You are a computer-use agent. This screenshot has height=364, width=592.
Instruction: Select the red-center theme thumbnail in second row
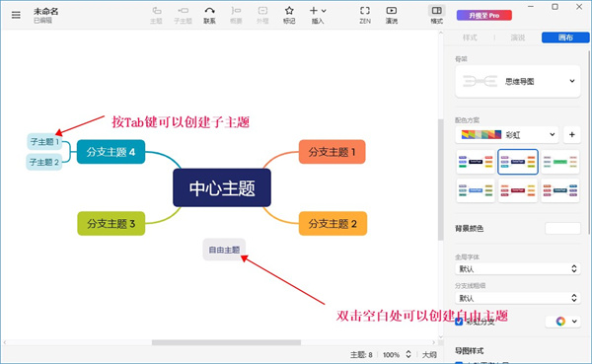(518, 190)
